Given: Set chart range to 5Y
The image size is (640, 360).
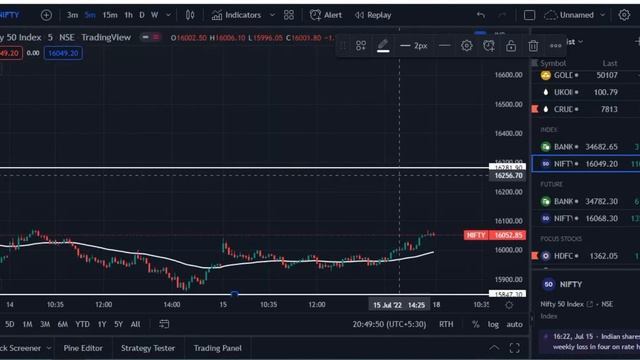Looking at the screenshot, I should tap(118, 324).
